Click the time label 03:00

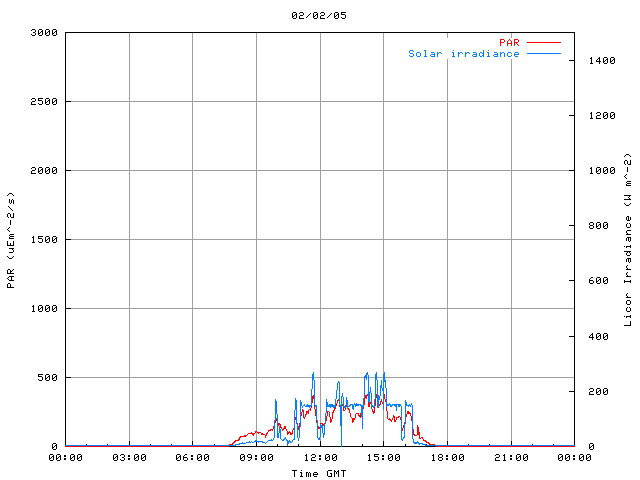tap(129, 458)
